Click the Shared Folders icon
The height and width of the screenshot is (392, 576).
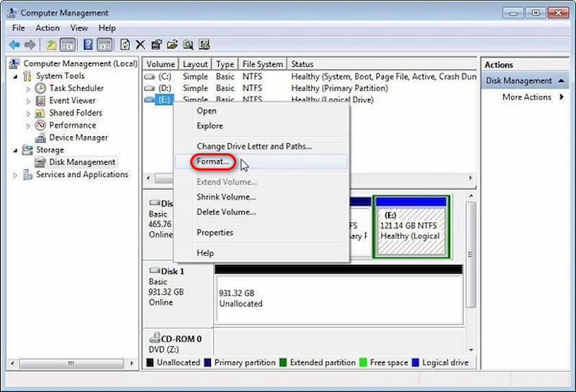tap(40, 113)
